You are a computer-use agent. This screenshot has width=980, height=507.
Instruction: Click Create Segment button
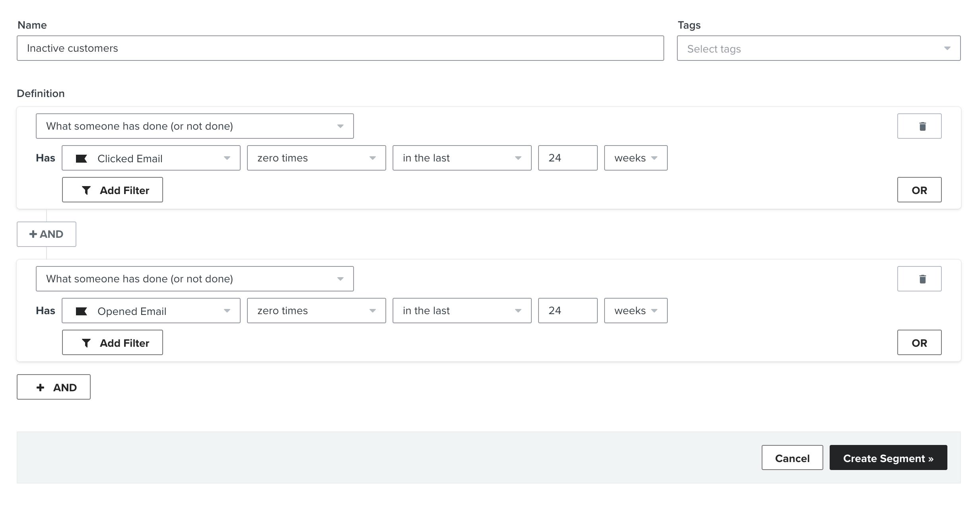(x=888, y=458)
